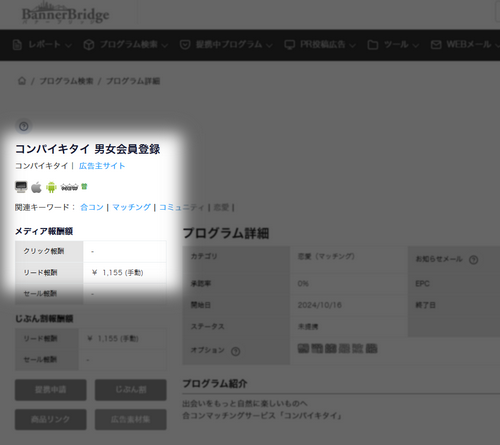Click じぶん割報酬額 heading
The image size is (500, 445).
[44, 319]
